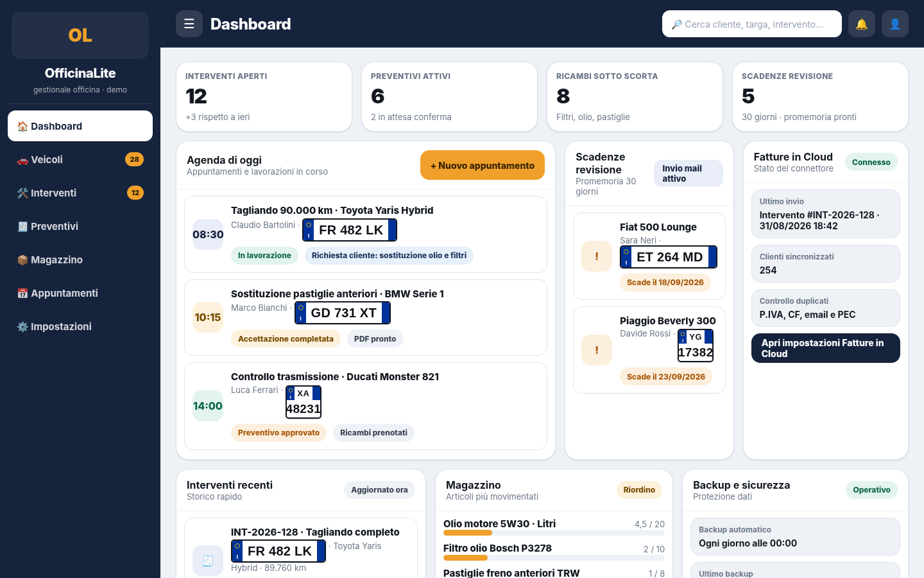924x578 pixels.
Task: Open Fatture in Cloud settings button
Action: [x=826, y=348]
